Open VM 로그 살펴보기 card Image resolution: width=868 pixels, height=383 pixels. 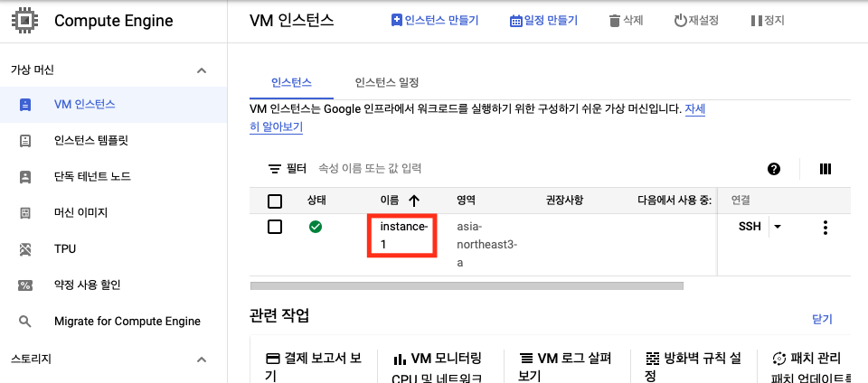click(567, 366)
